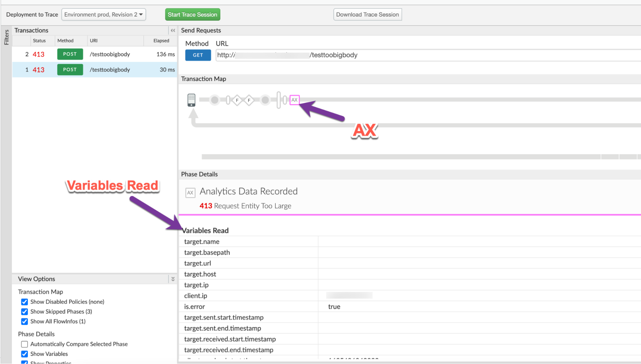Collapse the View Options panel chevron
This screenshot has height=364, width=641.
click(x=173, y=279)
